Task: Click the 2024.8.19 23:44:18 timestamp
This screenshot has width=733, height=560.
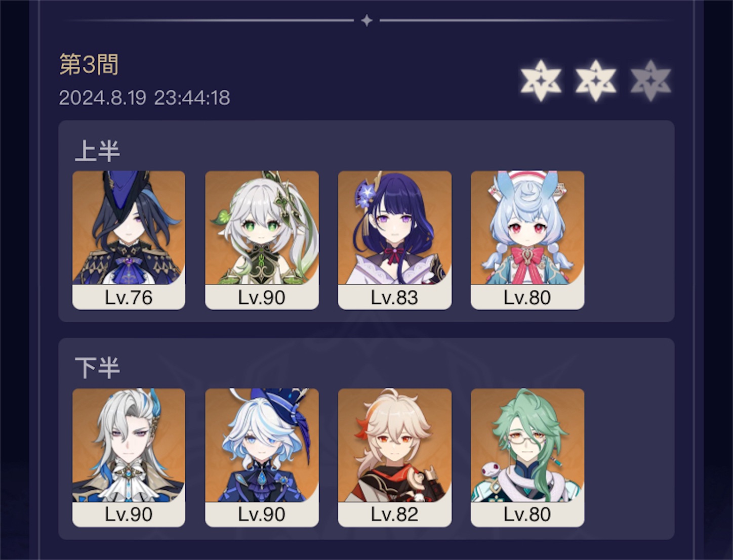Action: (144, 98)
